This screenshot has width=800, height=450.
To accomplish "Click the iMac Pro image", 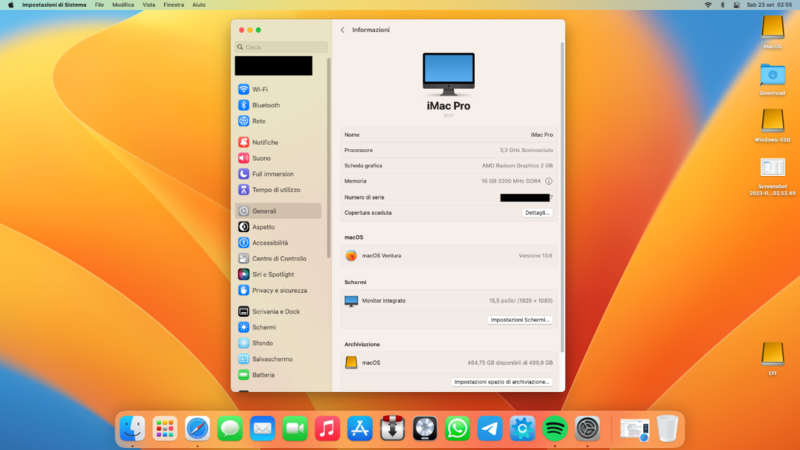I will tap(448, 74).
